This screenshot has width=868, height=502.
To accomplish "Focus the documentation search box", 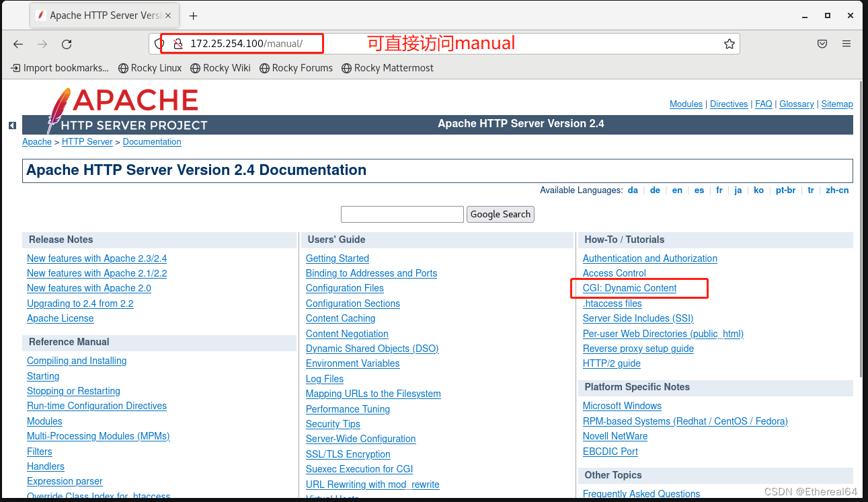I will [x=402, y=213].
